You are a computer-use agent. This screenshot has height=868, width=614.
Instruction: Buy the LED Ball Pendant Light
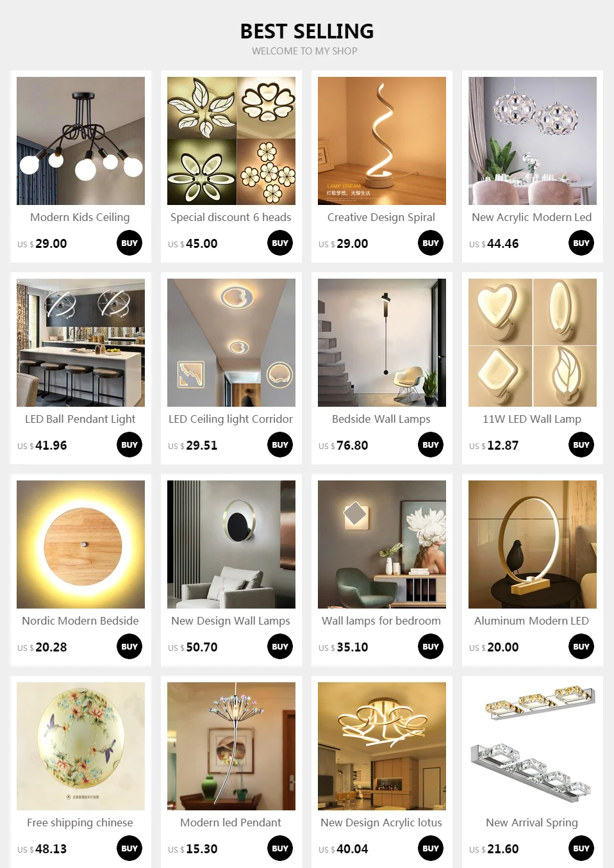(129, 445)
